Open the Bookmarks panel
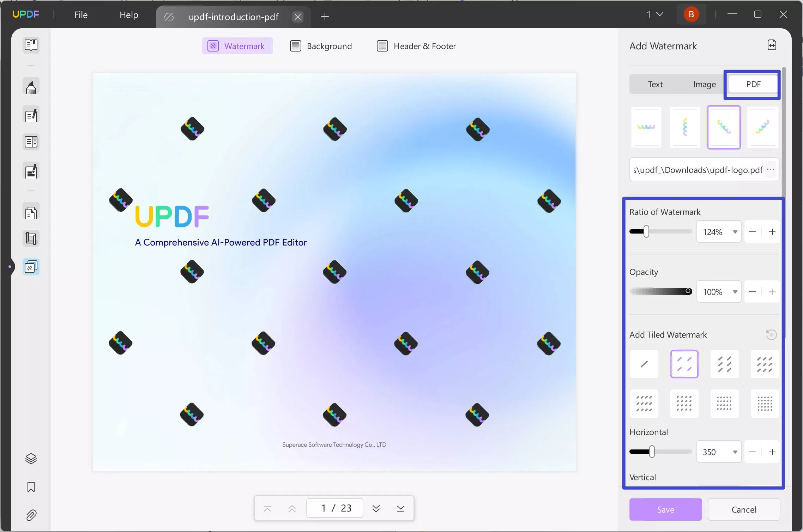Viewport: 803px width, 532px height. [x=31, y=487]
